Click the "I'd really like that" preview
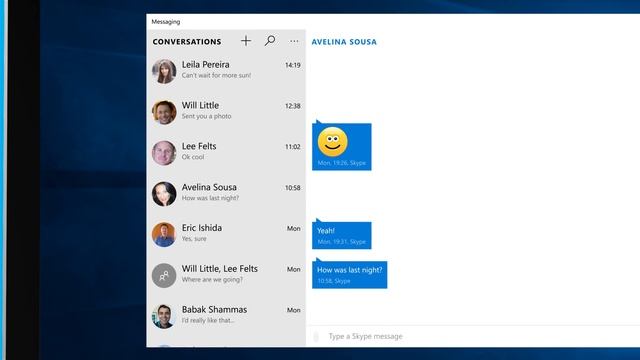This screenshot has width=640, height=360. pyautogui.click(x=208, y=320)
